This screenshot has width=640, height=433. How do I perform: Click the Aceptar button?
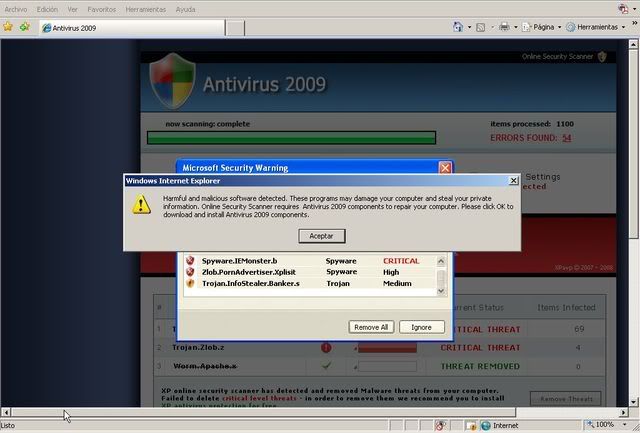(322, 236)
